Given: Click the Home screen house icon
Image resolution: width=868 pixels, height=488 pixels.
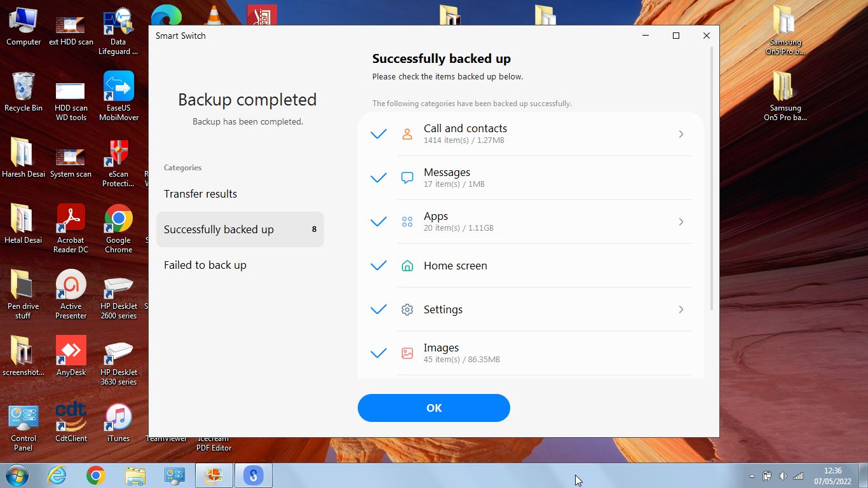Looking at the screenshot, I should point(407,266).
